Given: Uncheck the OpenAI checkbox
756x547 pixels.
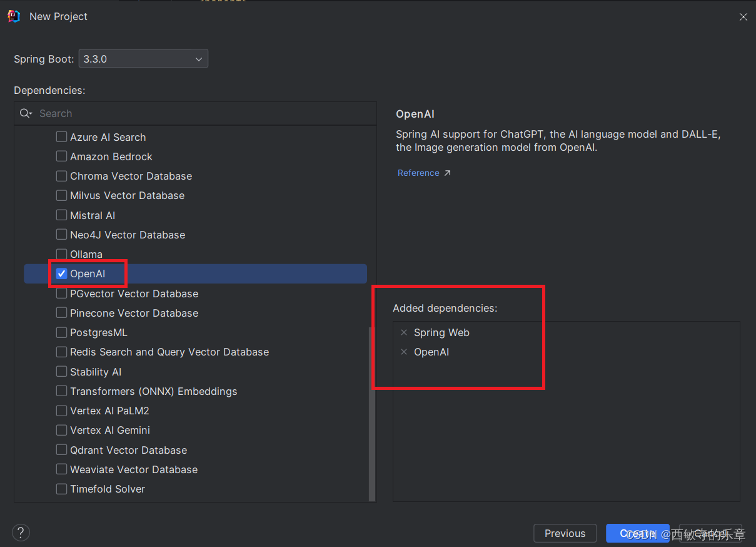Looking at the screenshot, I should click(x=61, y=273).
